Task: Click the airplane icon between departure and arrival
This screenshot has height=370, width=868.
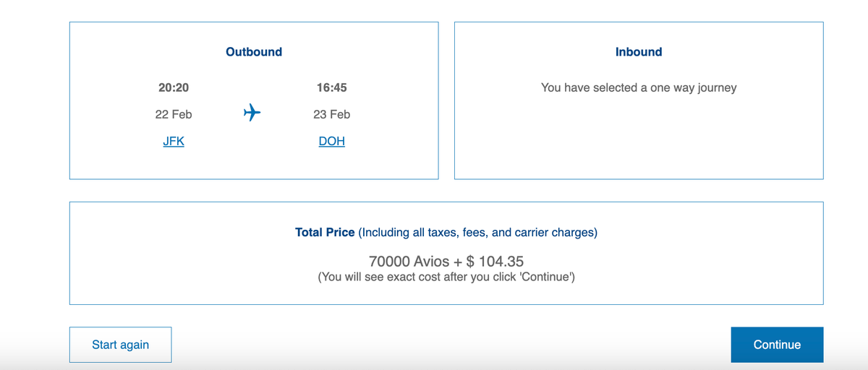Action: [252, 113]
